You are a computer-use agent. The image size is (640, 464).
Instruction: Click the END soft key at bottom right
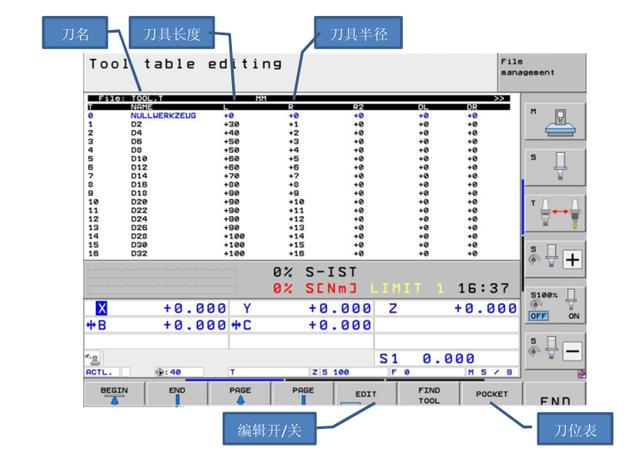click(x=555, y=395)
